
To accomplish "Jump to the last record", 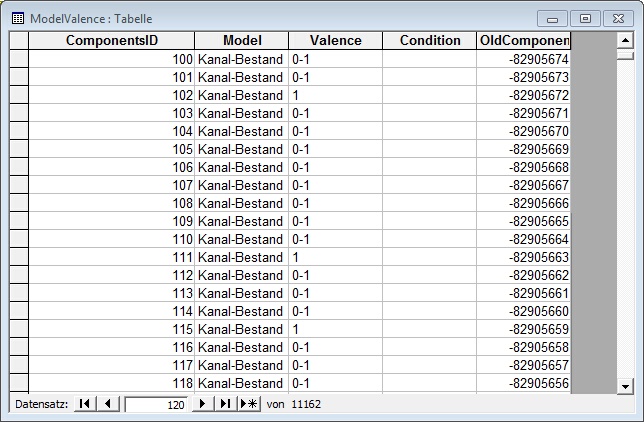I will pos(225,404).
